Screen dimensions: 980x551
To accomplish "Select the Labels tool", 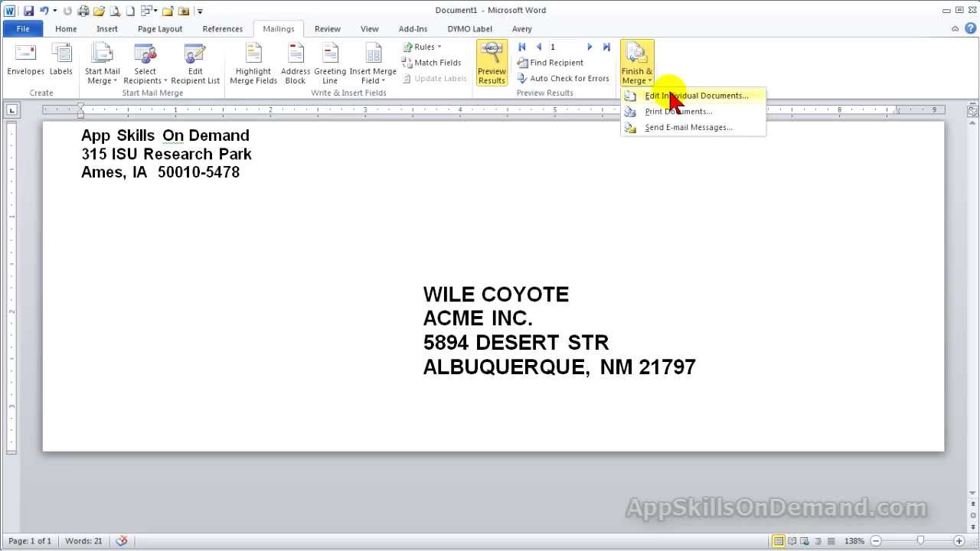I will 60,61.
